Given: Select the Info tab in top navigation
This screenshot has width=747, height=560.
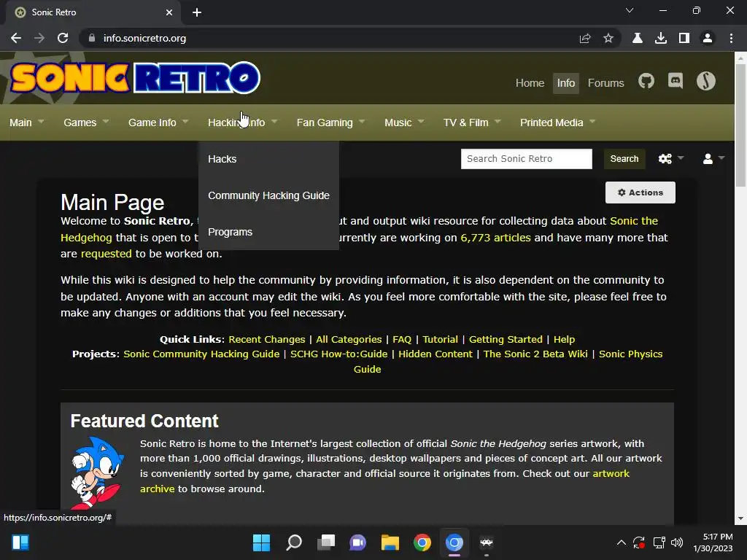Looking at the screenshot, I should pos(566,83).
